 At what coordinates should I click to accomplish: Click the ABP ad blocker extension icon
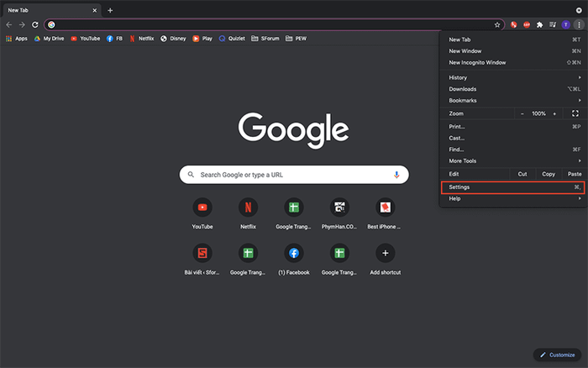(527, 24)
